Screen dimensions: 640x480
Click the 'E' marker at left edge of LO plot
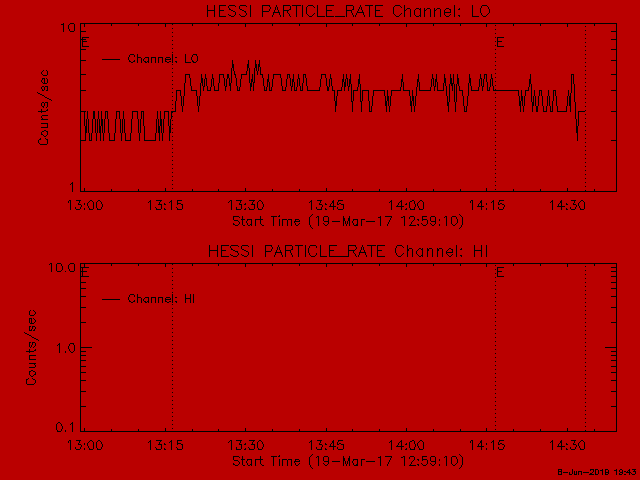click(85, 42)
